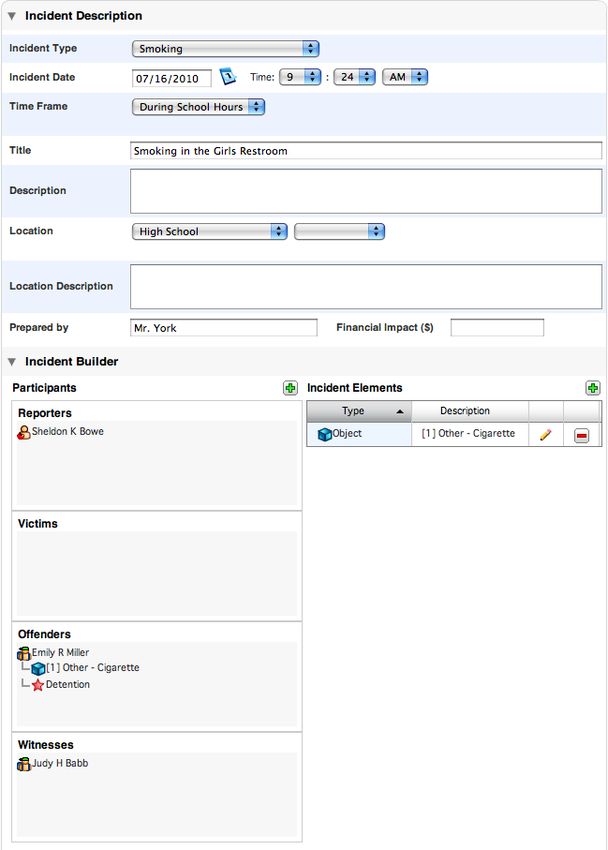Click the Object cube icon in elements table

click(325, 435)
